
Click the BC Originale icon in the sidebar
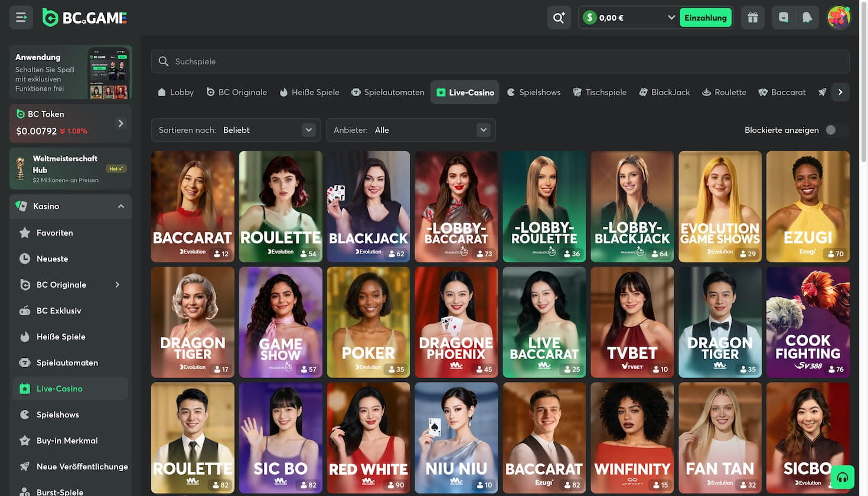[25, 285]
